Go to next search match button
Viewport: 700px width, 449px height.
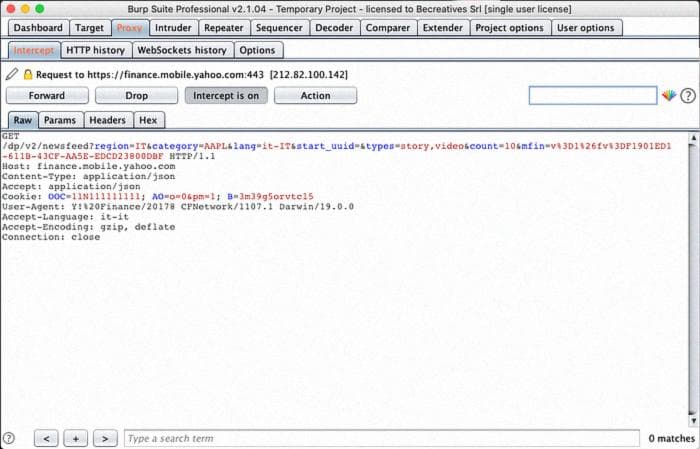[x=105, y=438]
